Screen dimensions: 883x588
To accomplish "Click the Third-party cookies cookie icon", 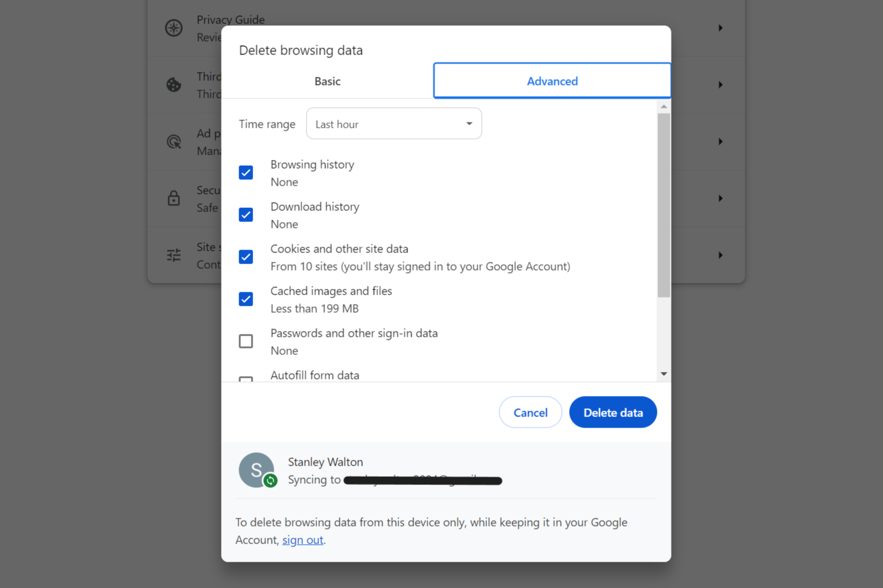I will point(173,84).
